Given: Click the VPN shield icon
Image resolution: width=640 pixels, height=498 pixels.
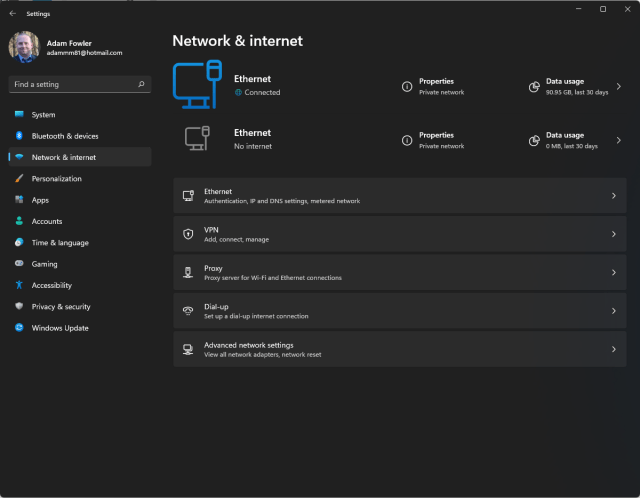Looking at the screenshot, I should click(188, 234).
